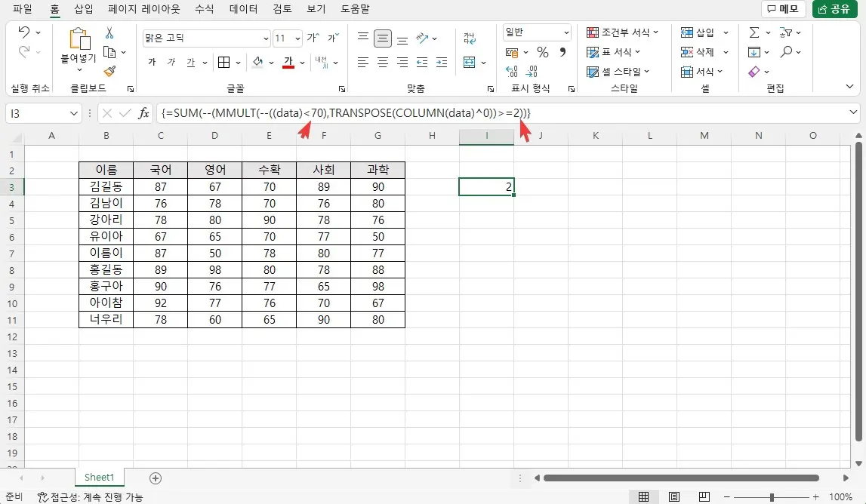Select cell containing 김길동
The image size is (866, 504).
[106, 186]
